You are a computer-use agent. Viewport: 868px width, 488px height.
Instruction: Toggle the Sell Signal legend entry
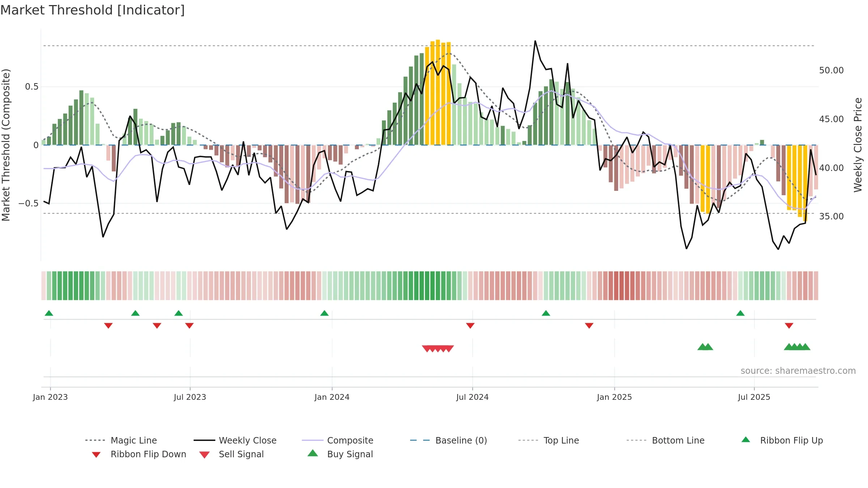[231, 454]
